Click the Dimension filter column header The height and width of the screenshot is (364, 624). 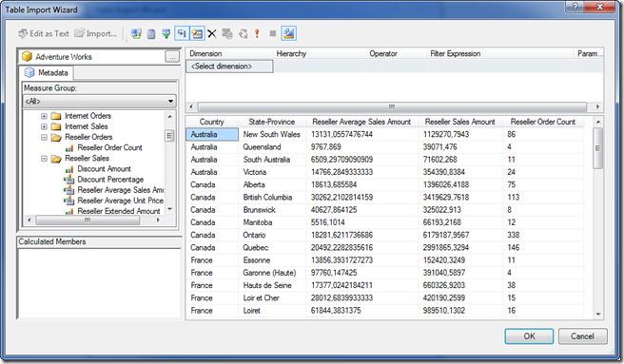(229, 54)
